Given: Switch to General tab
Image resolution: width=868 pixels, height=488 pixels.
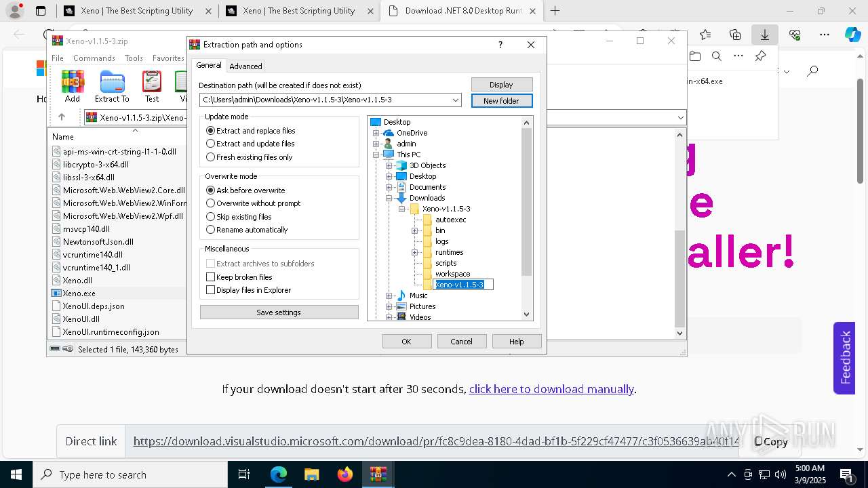Looking at the screenshot, I should 209,65.
